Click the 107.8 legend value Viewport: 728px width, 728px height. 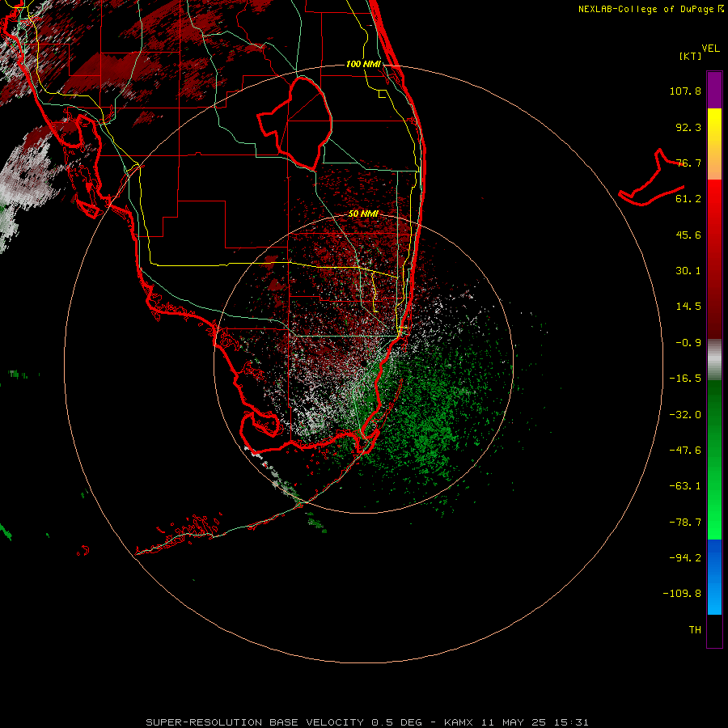(x=685, y=91)
